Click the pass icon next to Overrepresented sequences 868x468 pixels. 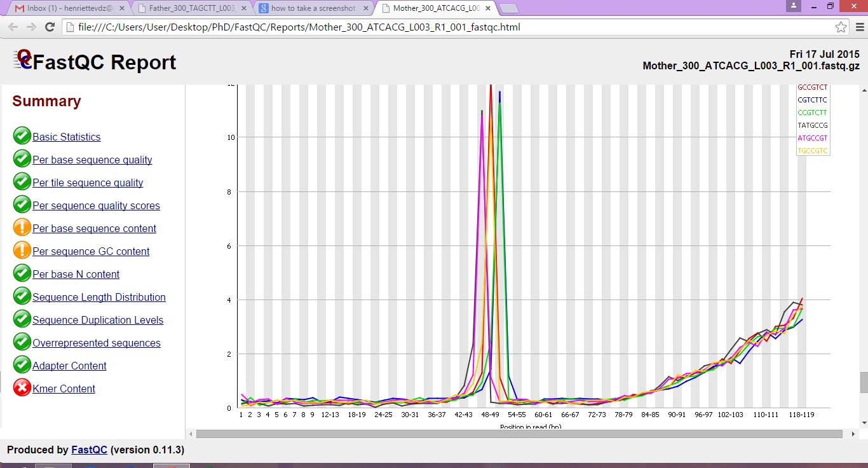pyautogui.click(x=22, y=342)
